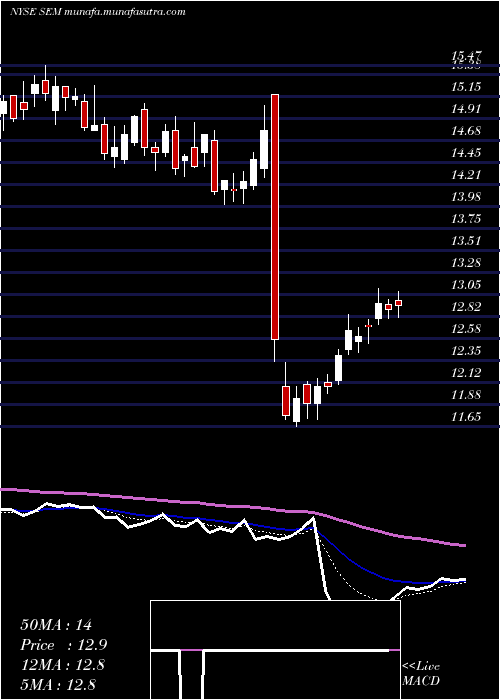Click the 14.68 price axis label

[466, 131]
